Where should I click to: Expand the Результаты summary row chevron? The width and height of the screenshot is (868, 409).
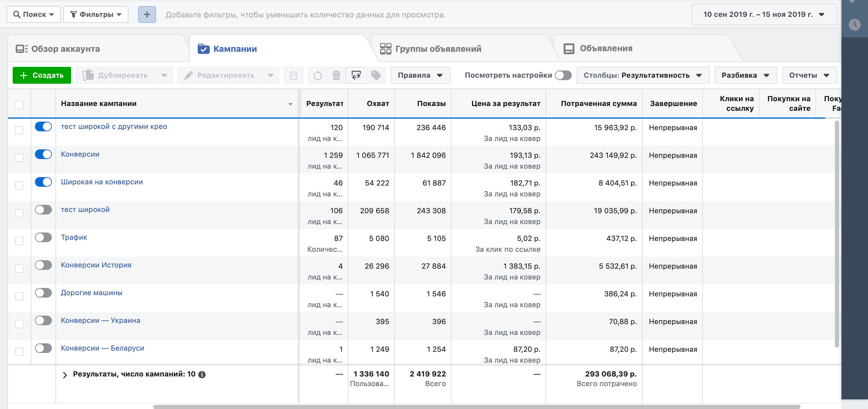[65, 375]
